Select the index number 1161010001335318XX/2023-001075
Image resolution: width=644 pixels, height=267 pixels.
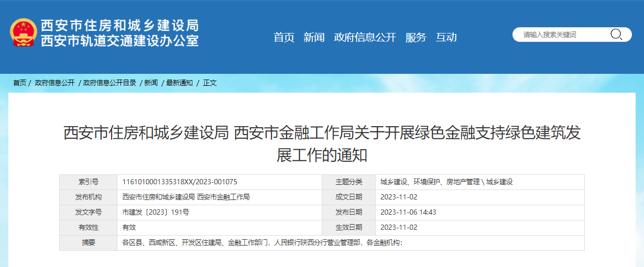180,182
